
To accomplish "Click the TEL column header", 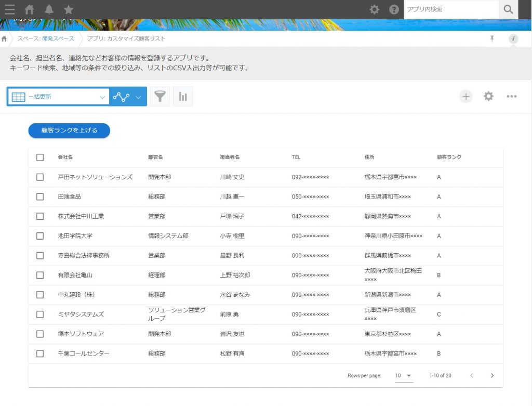I will click(x=296, y=157).
